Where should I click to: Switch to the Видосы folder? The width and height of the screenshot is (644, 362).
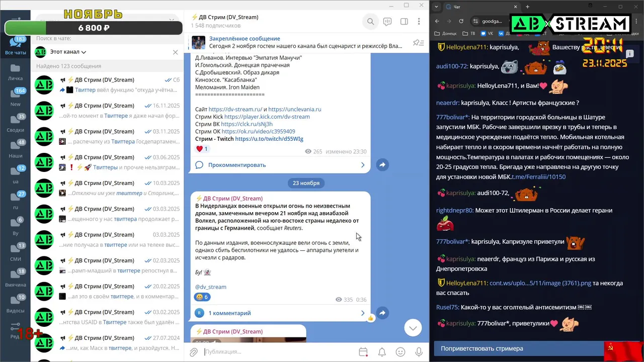[16, 304]
